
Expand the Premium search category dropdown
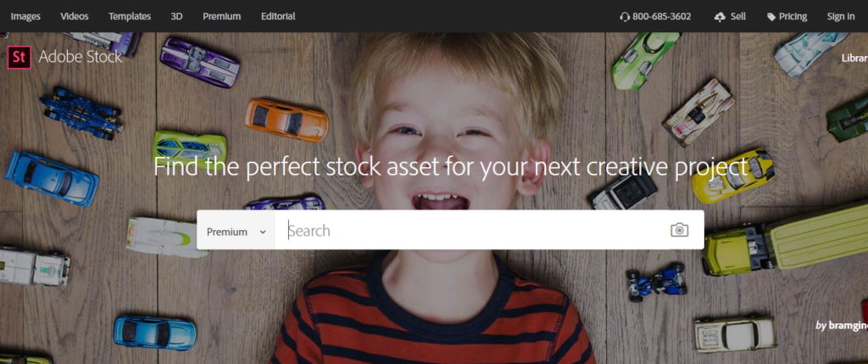tap(236, 232)
